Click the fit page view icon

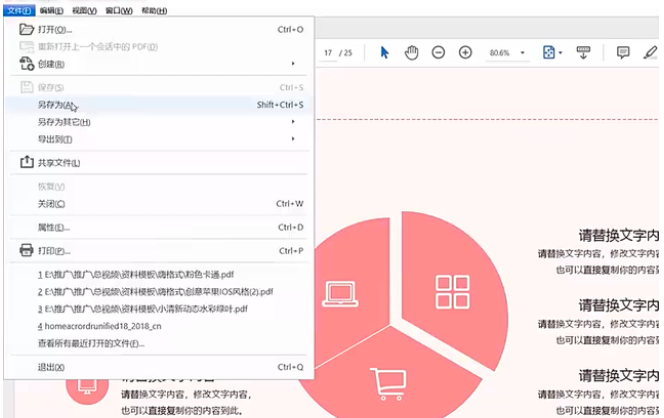click(549, 53)
